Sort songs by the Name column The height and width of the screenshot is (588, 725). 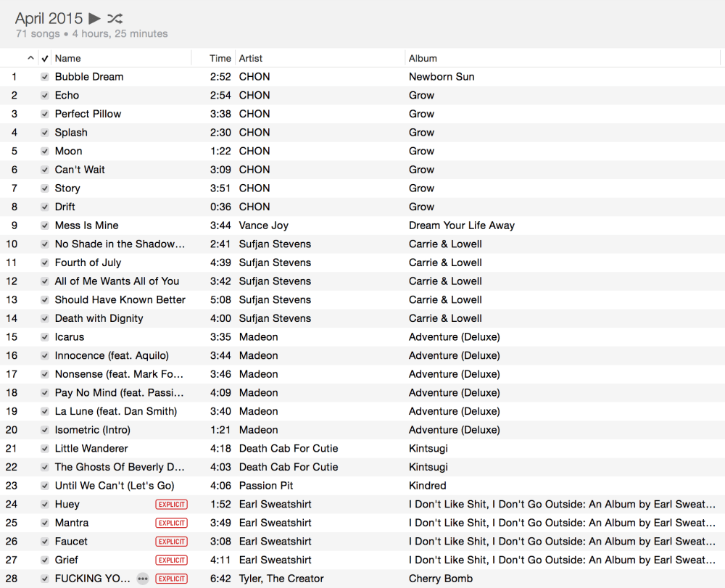coord(68,59)
